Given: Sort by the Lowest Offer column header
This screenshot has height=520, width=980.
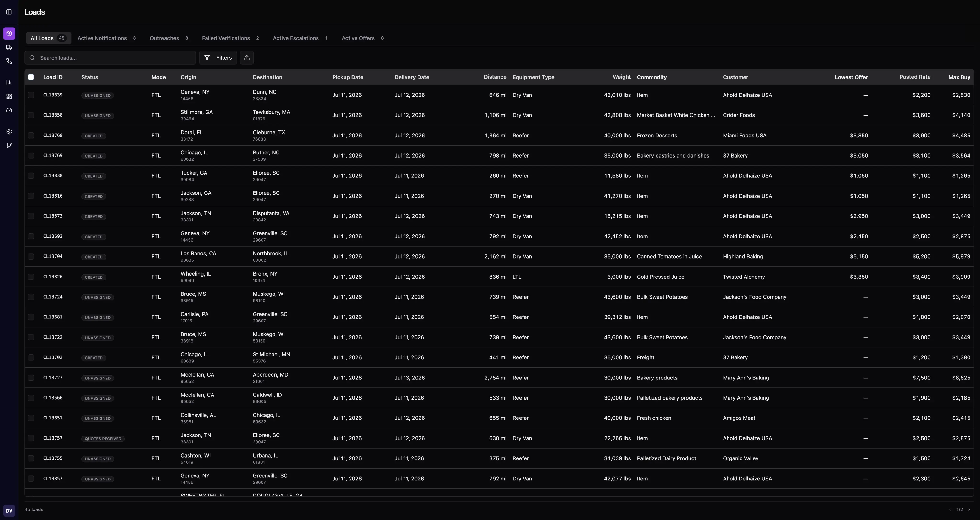Looking at the screenshot, I should click(x=852, y=77).
